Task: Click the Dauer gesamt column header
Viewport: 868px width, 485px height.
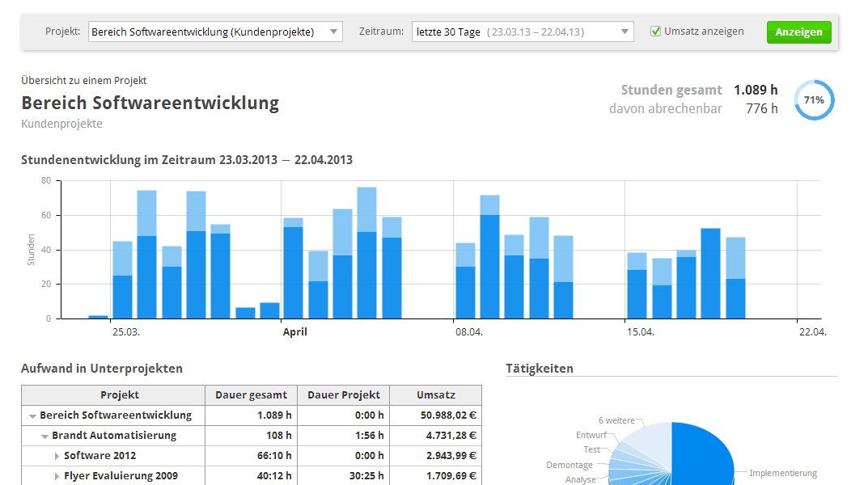Action: tap(252, 394)
